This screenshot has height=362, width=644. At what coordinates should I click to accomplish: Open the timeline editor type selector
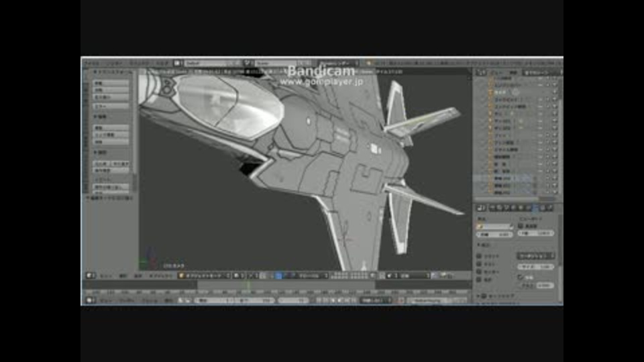coord(91,300)
